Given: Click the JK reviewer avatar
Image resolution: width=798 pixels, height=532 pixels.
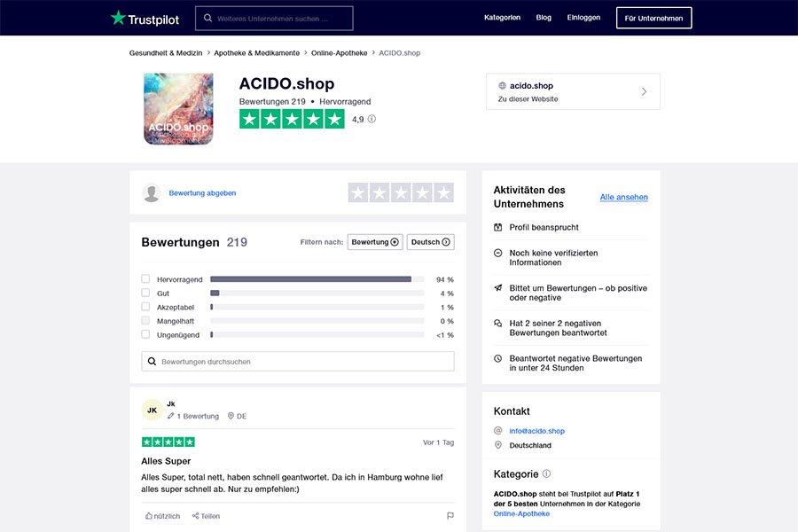Looking at the screenshot, I should click(153, 410).
